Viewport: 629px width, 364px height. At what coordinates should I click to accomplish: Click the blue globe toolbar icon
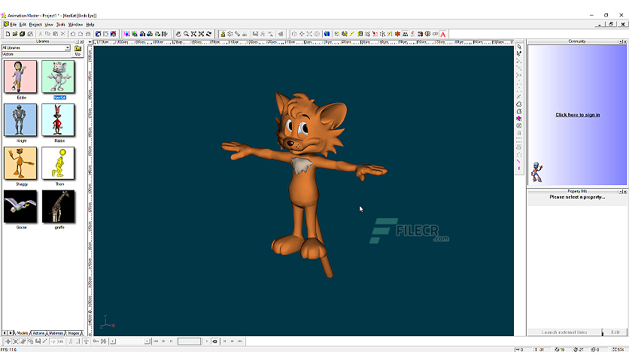click(x=327, y=34)
